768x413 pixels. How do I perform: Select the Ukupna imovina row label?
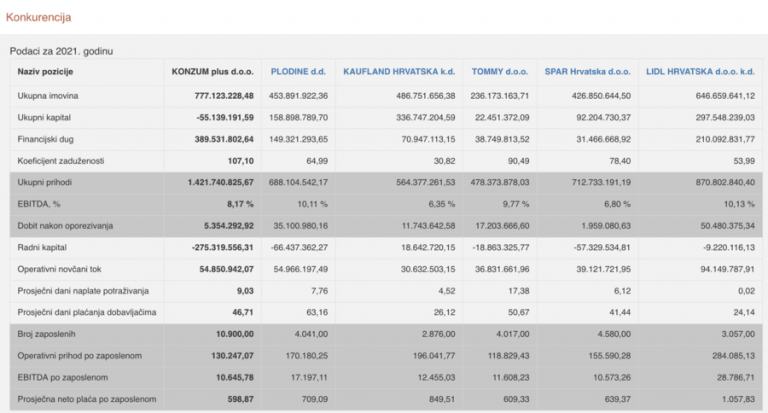coord(49,95)
